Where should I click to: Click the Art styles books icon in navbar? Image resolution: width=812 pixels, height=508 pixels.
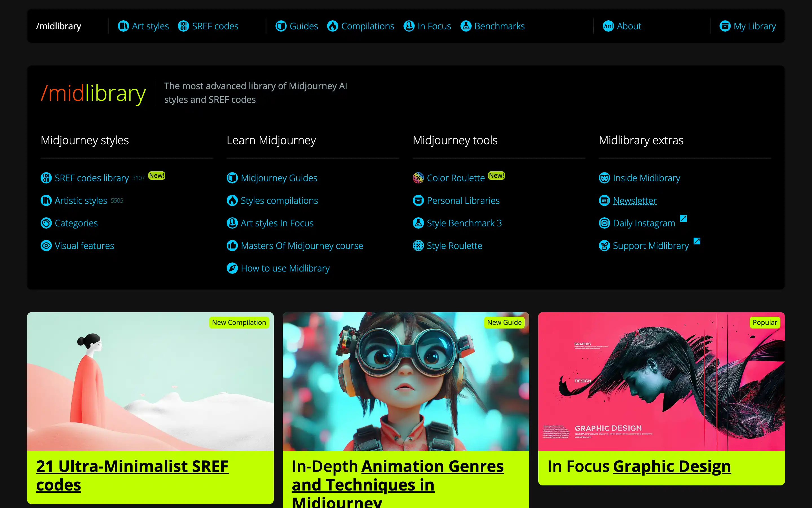[123, 26]
